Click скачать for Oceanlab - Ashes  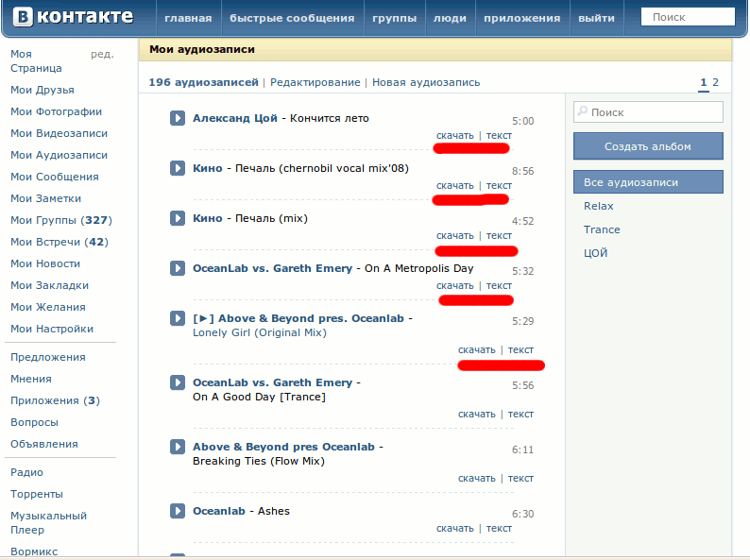[455, 528]
